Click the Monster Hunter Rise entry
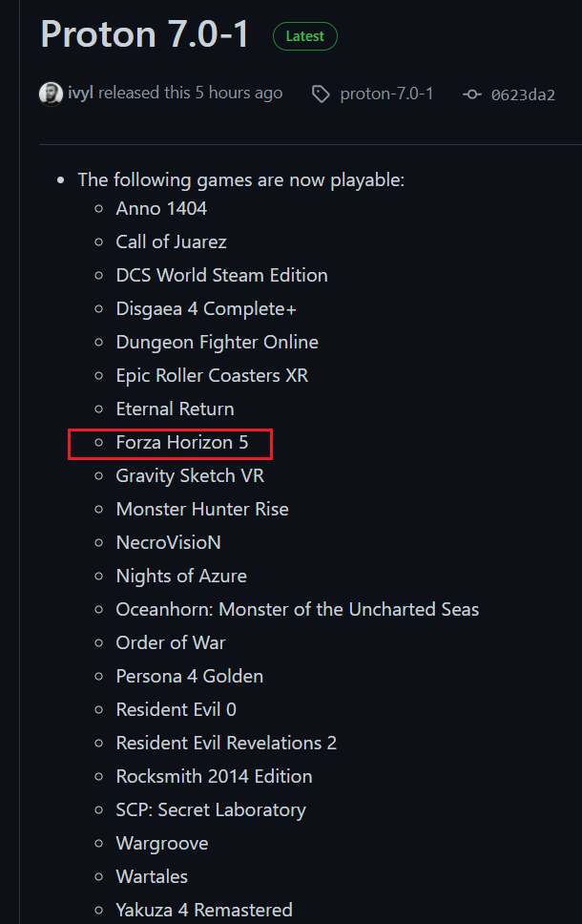This screenshot has height=924, width=582. click(202, 510)
